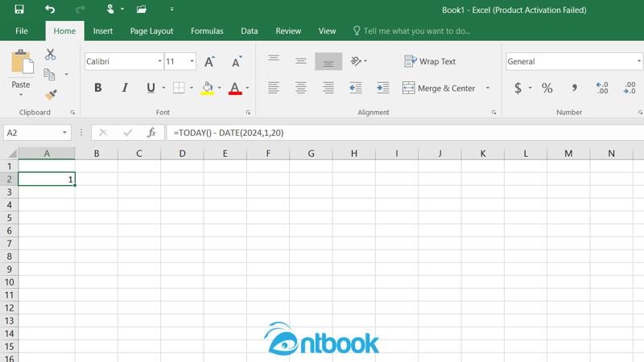644x362 pixels.
Task: Apply the red font color
Action: tap(235, 88)
